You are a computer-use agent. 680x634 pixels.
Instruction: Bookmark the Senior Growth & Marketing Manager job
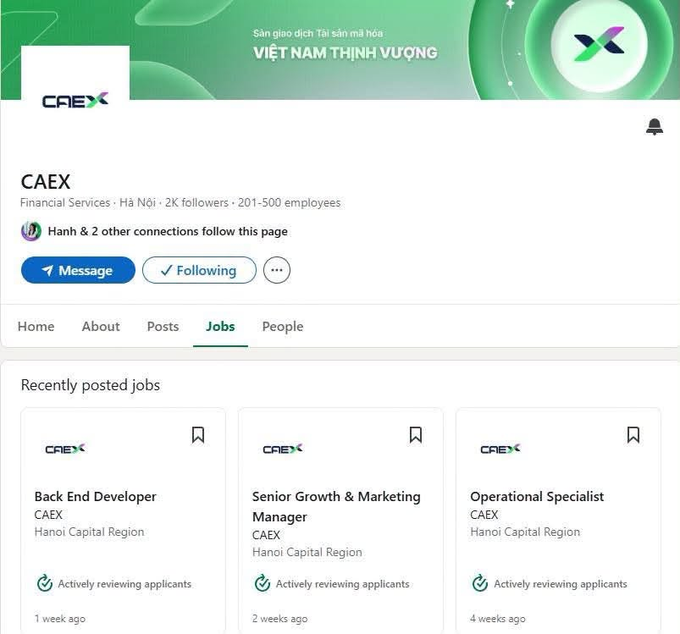pos(416,435)
